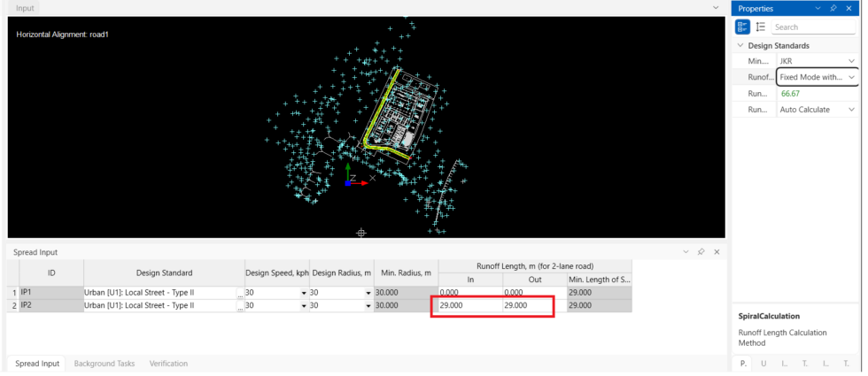
Task: Open IP1 Design Speed dropdown arrow
Action: point(304,293)
